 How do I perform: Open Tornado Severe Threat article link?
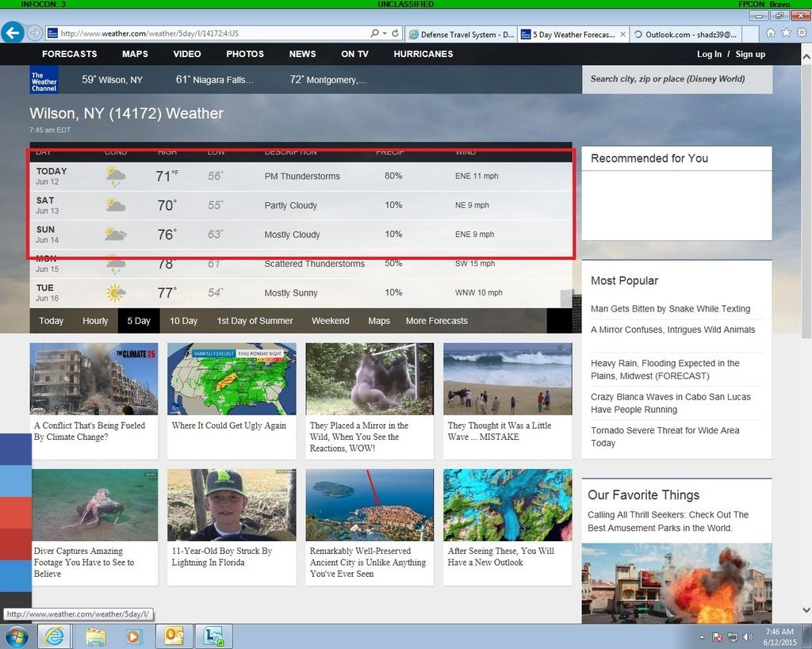(665, 437)
